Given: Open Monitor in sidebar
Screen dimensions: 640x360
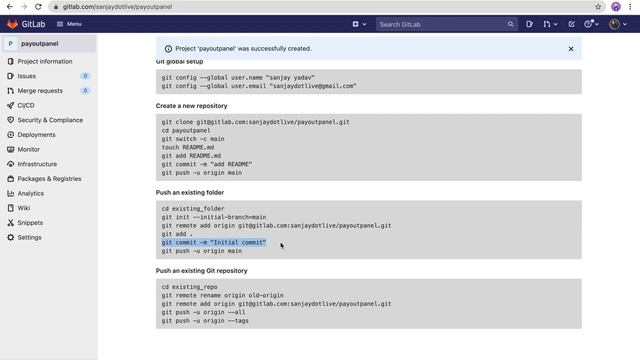Looking at the screenshot, I should coord(29,149).
